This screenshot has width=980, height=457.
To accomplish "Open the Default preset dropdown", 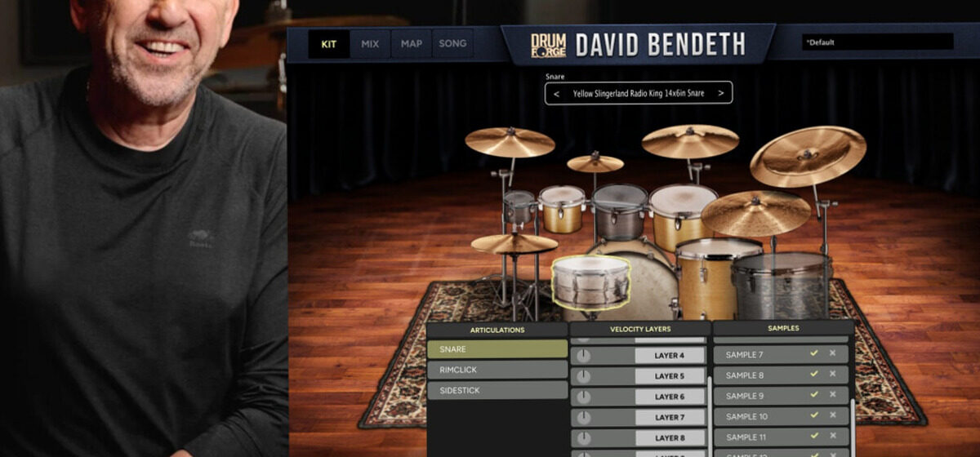I will 878,42.
